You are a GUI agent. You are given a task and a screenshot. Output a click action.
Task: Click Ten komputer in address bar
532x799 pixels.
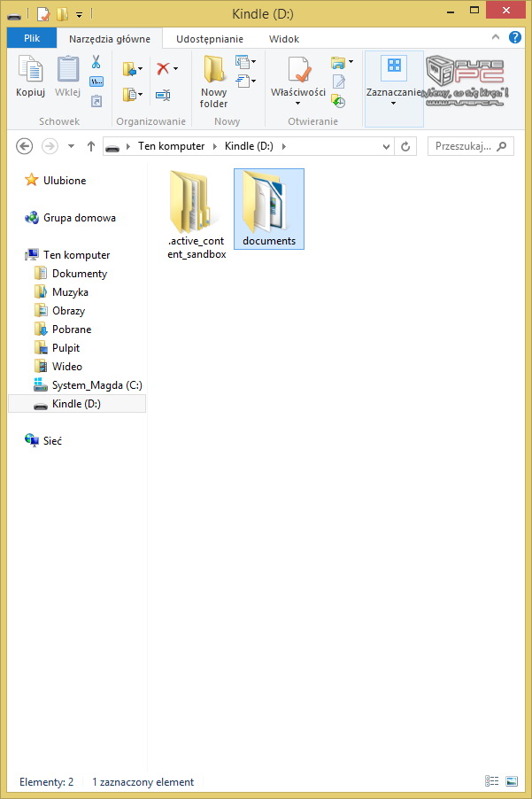tap(171, 146)
